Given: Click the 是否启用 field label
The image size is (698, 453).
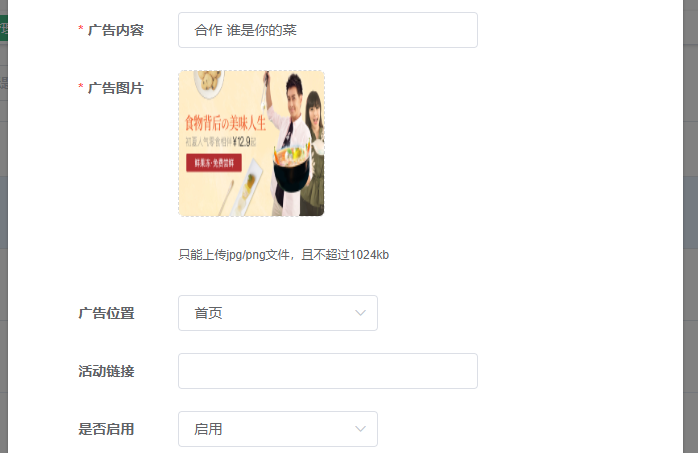Looking at the screenshot, I should pyautogui.click(x=106, y=429).
